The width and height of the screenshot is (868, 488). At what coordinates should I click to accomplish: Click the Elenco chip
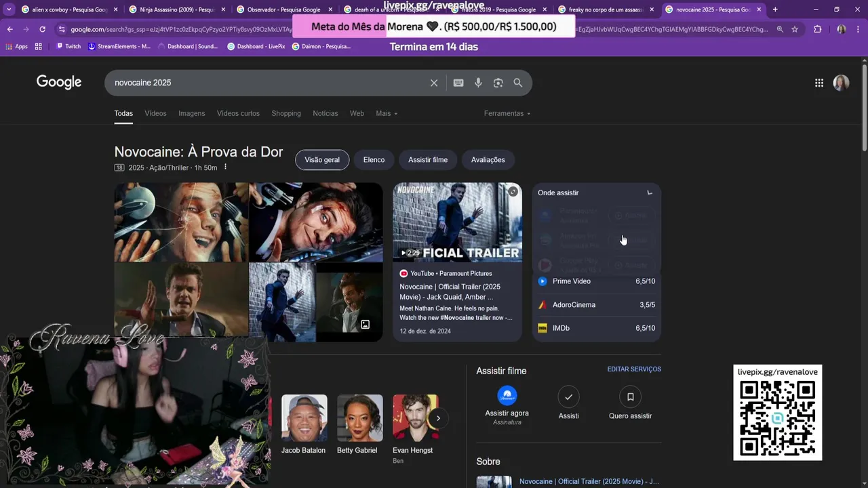coord(374,160)
